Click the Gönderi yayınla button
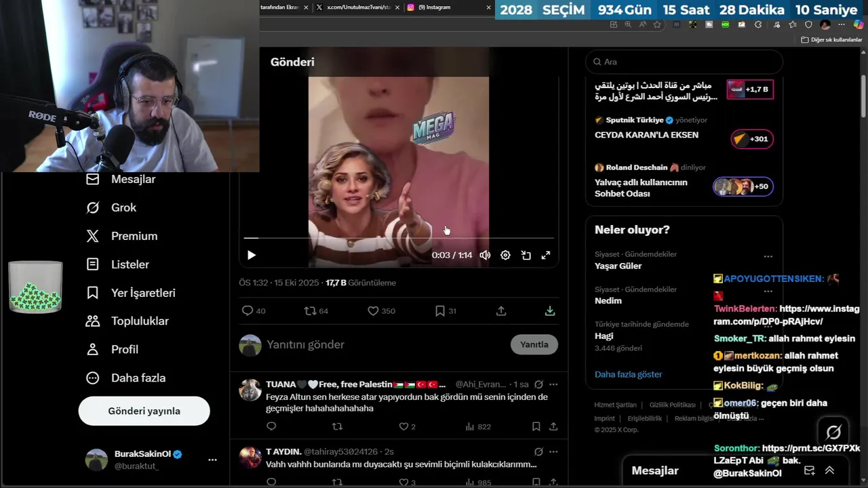 [x=144, y=411]
